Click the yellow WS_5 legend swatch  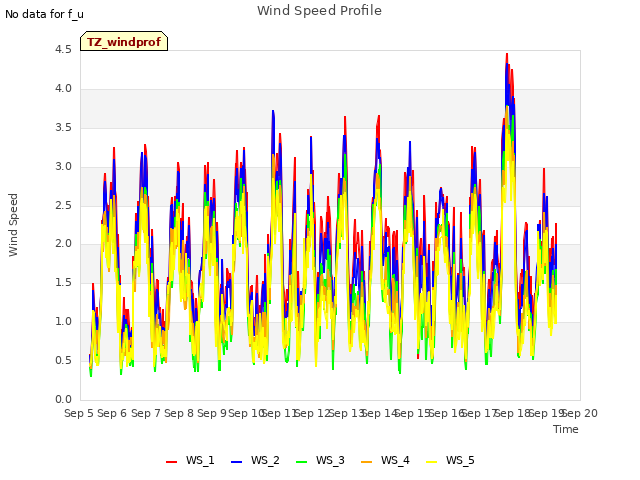(431, 461)
